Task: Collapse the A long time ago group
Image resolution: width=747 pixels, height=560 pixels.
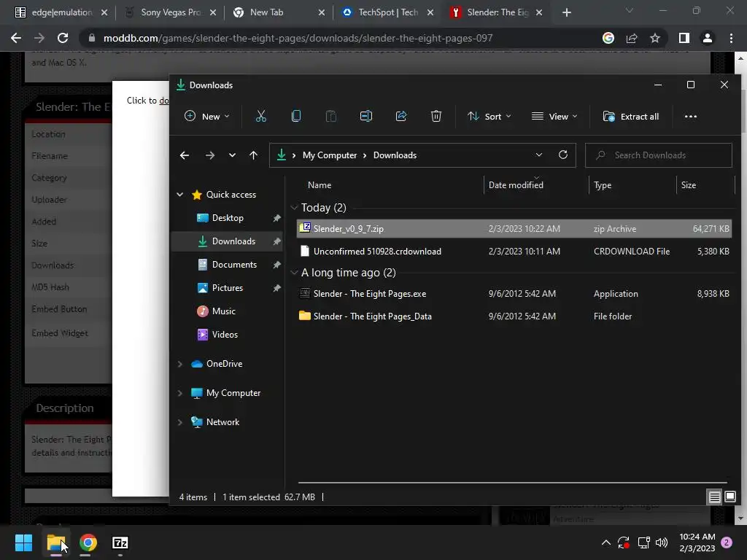Action: (x=295, y=273)
